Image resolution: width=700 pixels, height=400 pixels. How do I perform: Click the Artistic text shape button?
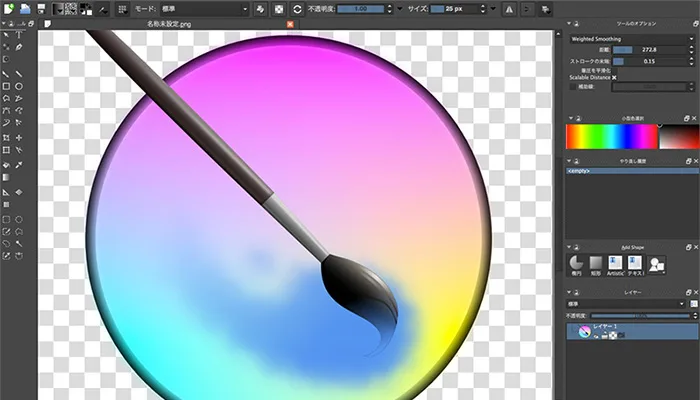coord(615,262)
